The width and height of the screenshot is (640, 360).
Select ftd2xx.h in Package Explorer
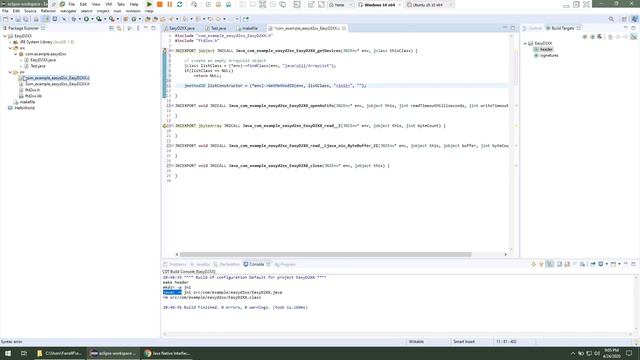[32, 90]
